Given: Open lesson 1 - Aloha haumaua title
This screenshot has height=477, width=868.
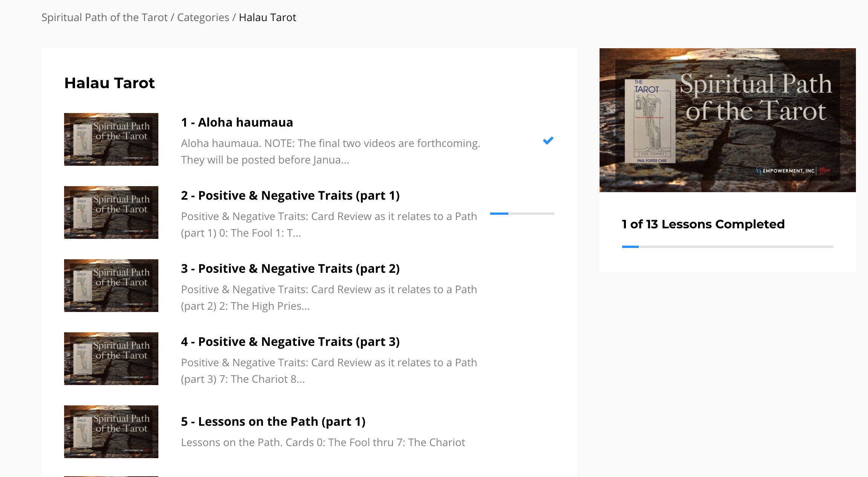Looking at the screenshot, I should click(237, 122).
